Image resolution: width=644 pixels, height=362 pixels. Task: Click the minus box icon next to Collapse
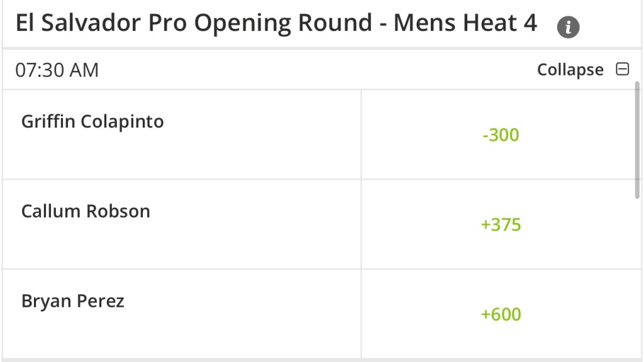coord(622,69)
